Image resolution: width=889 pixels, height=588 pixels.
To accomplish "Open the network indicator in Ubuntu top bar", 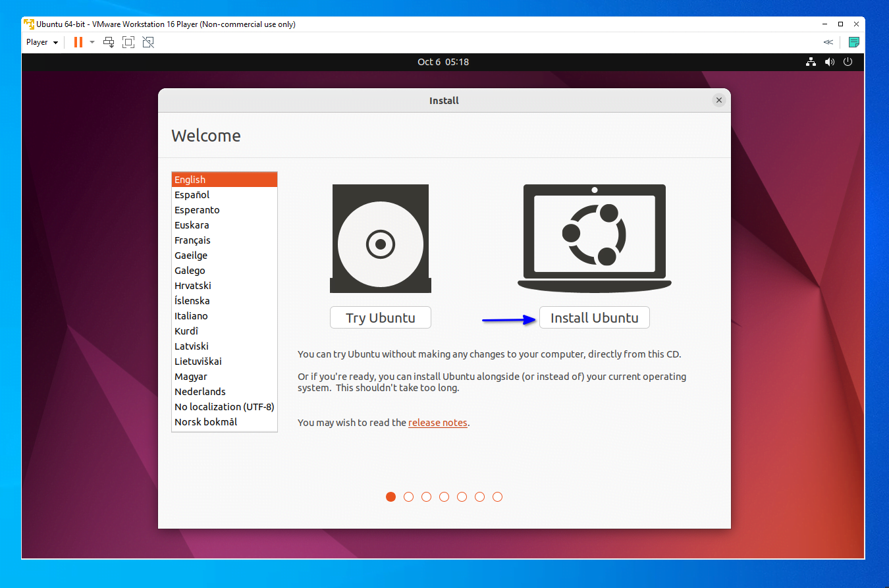I will [x=811, y=61].
